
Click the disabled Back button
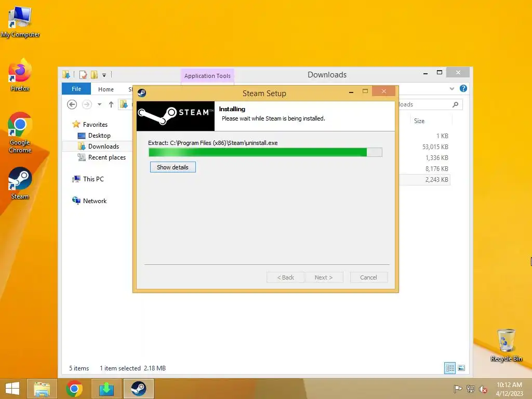(x=286, y=277)
